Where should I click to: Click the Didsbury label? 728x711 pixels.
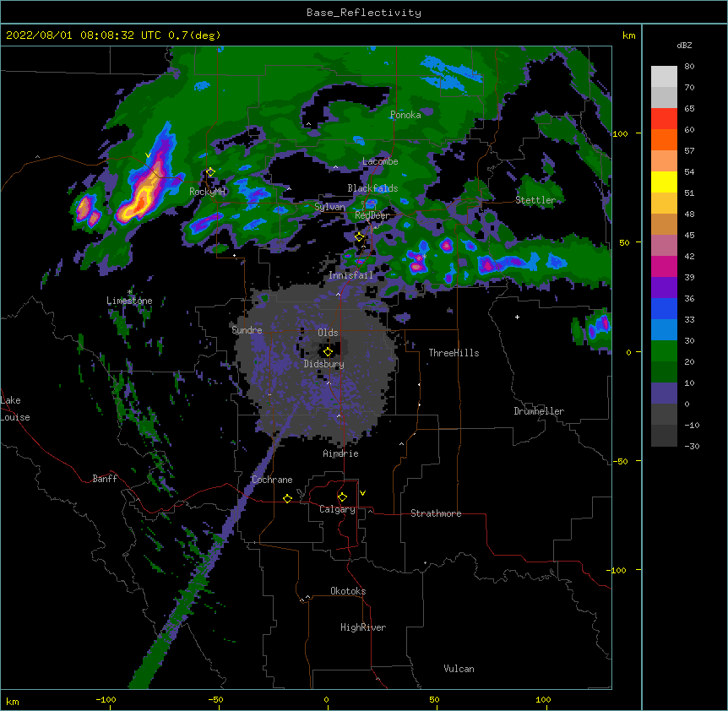(323, 364)
